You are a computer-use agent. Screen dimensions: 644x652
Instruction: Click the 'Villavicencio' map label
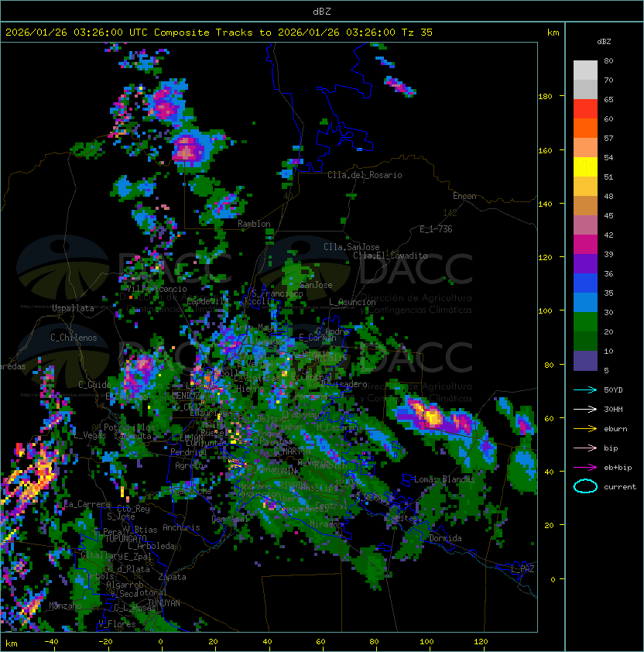pos(156,289)
